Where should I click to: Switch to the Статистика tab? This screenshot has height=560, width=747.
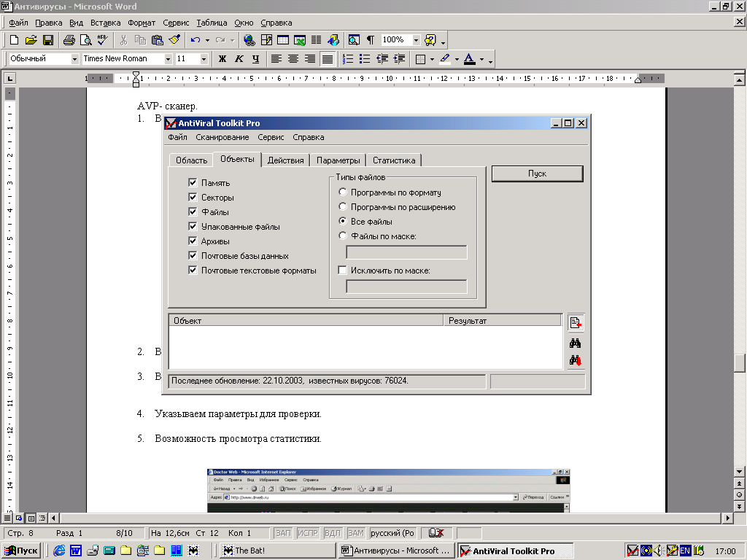pyautogui.click(x=394, y=160)
